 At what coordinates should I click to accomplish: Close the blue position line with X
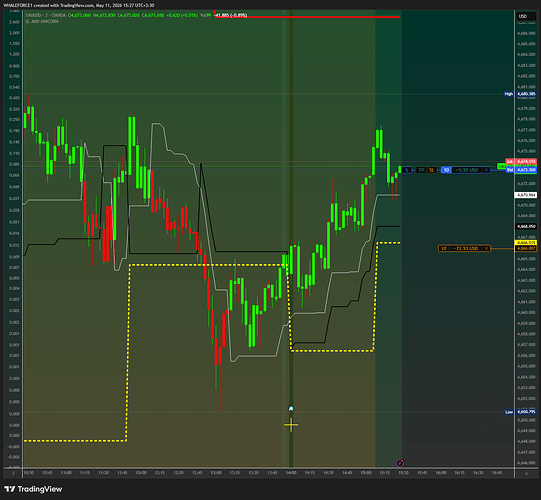(x=486, y=170)
